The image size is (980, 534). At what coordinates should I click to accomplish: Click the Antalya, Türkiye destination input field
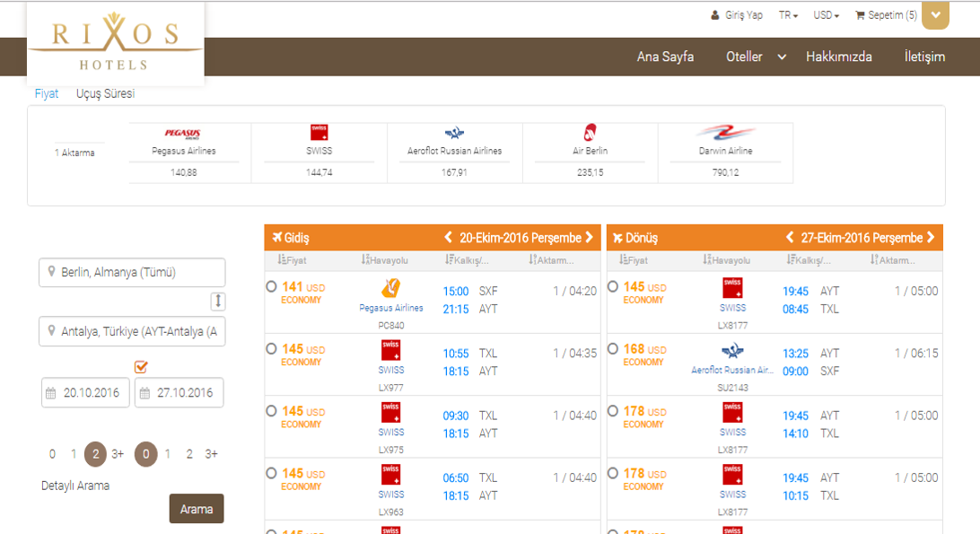click(132, 331)
